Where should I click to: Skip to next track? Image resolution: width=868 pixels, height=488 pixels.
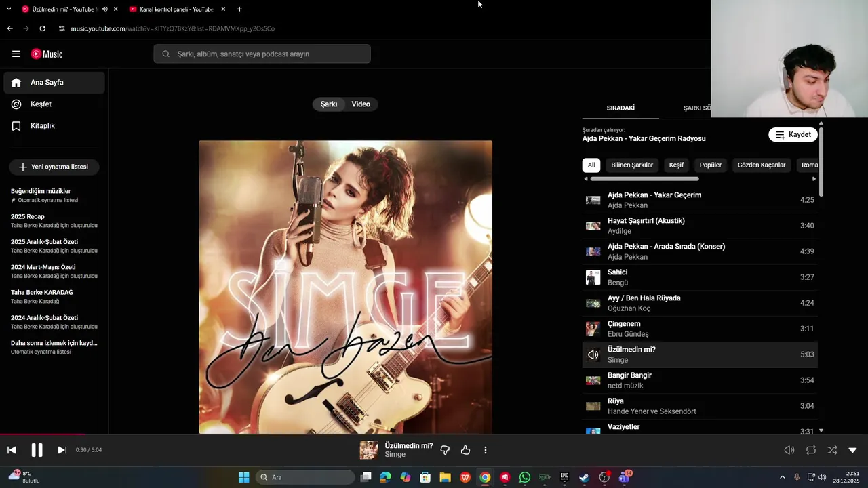[62, 450]
